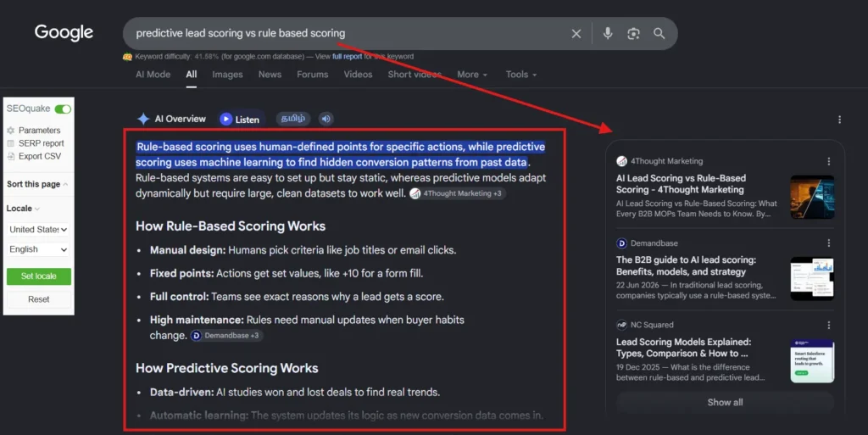The image size is (868, 435).
Task: Open the More search filters dropdown
Action: coord(472,74)
